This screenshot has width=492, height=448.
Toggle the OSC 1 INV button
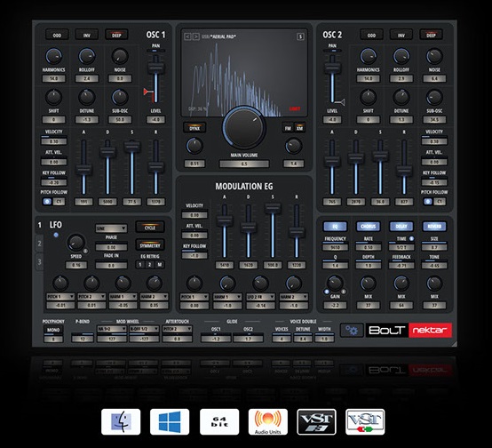tap(87, 36)
